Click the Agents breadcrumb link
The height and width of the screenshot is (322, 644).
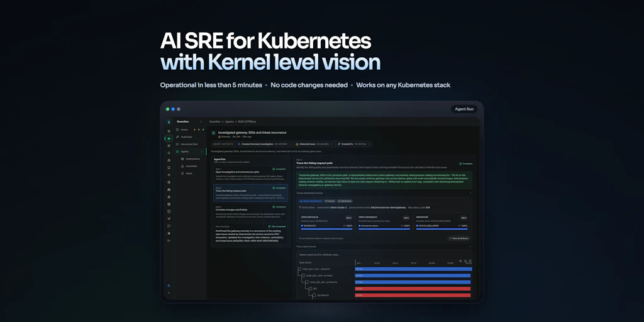[x=229, y=121]
